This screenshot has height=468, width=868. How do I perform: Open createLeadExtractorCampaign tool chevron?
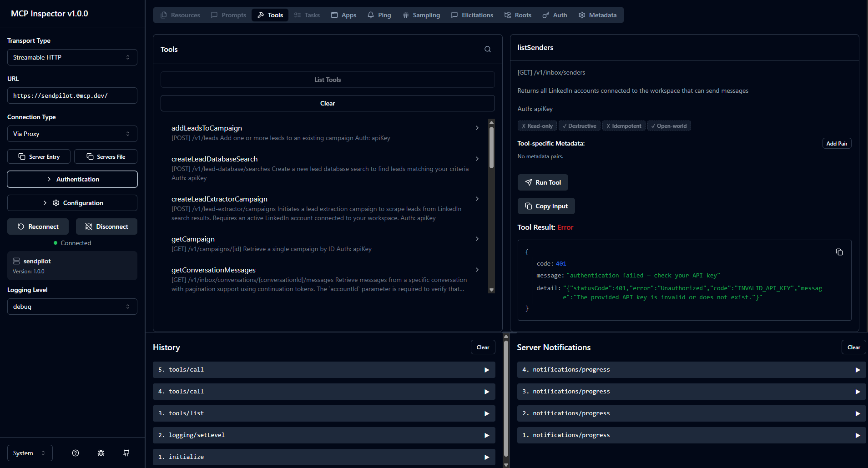coord(477,199)
